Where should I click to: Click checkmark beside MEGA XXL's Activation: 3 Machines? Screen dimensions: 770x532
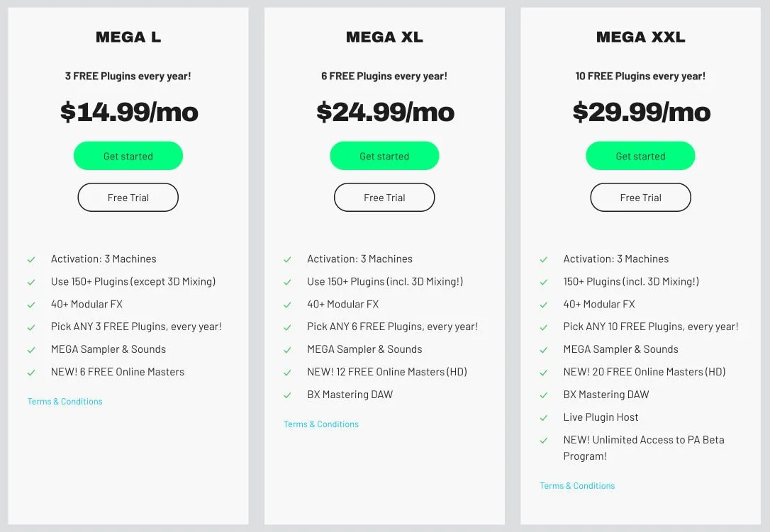click(544, 259)
